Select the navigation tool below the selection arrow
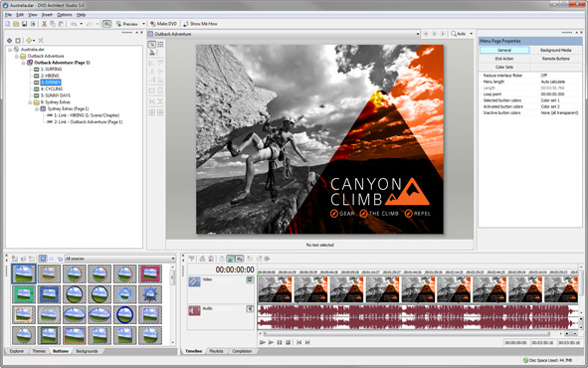The height and width of the screenshot is (368, 588). 152,53
